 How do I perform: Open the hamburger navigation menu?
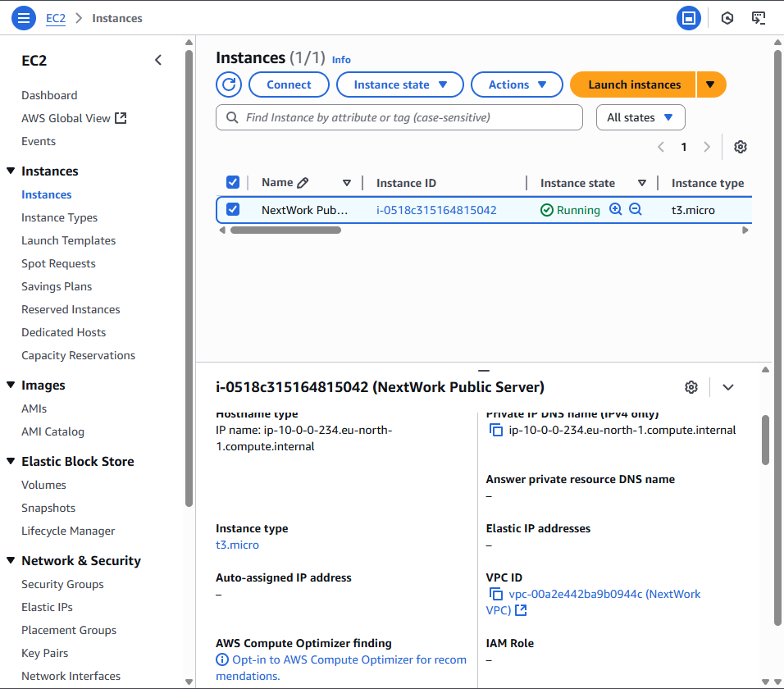tap(24, 18)
